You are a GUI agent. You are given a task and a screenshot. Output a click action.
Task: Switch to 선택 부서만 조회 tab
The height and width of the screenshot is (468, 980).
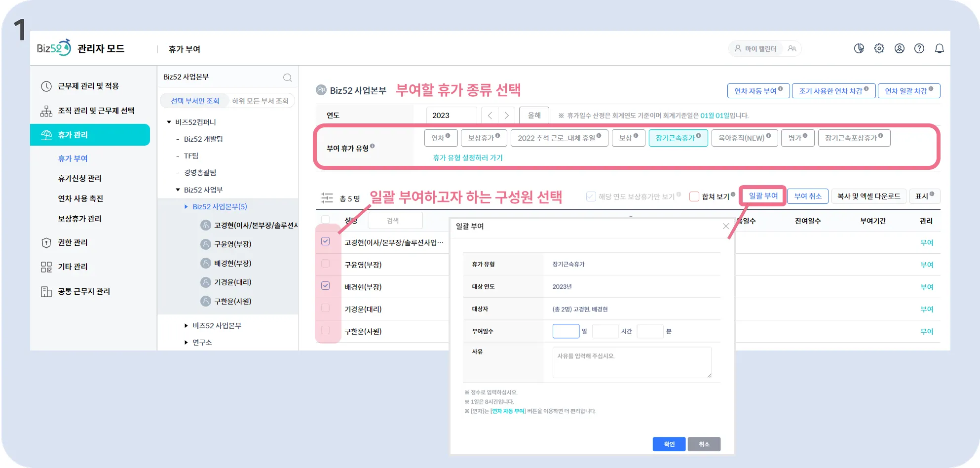tap(195, 101)
